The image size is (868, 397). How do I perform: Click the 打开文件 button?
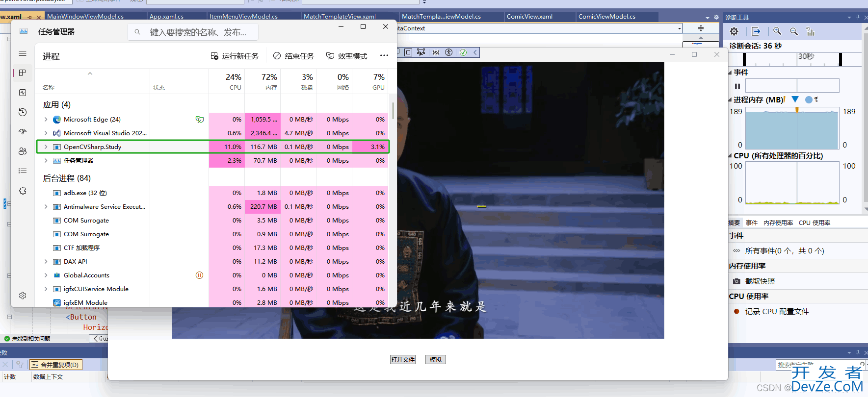pos(403,360)
